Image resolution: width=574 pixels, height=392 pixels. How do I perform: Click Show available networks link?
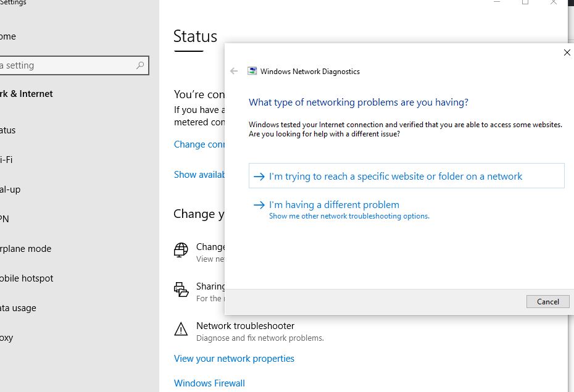click(199, 175)
